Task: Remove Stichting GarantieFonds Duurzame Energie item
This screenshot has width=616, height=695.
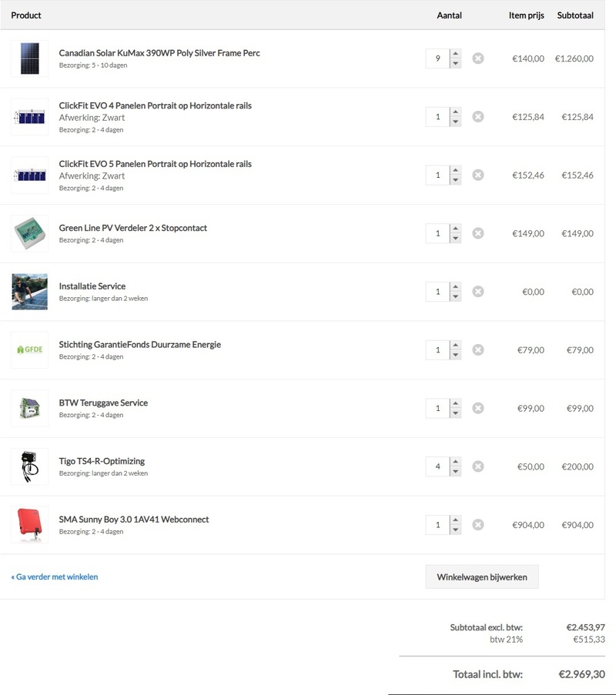Action: (477, 350)
